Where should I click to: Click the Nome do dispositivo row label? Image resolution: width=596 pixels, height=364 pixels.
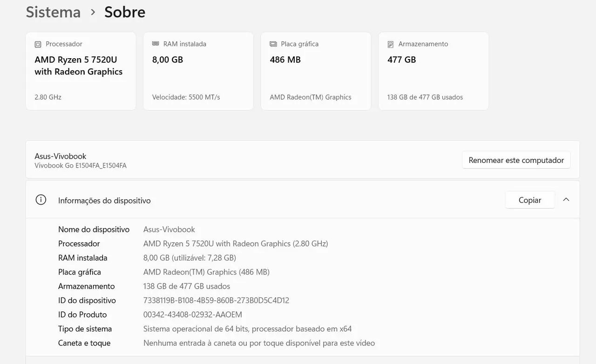click(94, 229)
